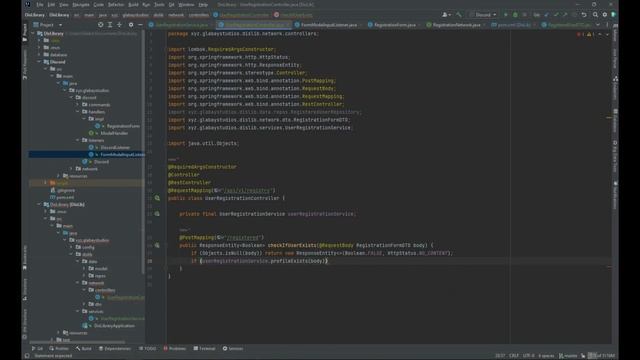Open the Build menu
The image size is (640, 360).
click(133, 4)
